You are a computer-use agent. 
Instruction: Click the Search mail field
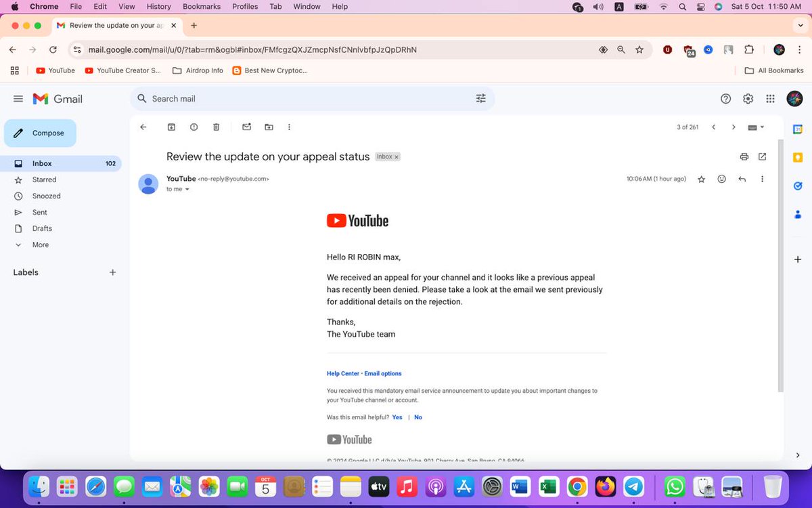coord(311,99)
